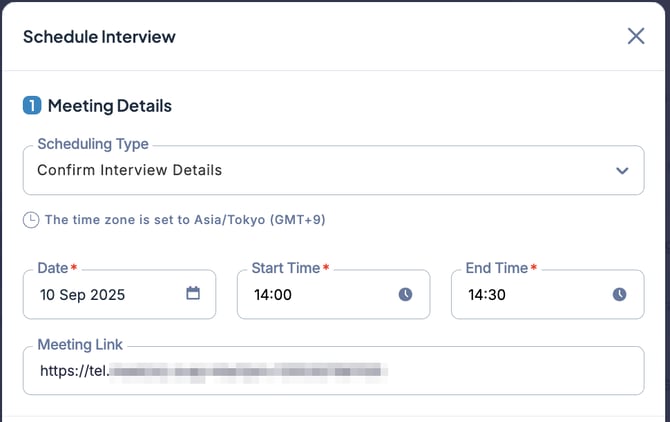The image size is (670, 422).
Task: Click the End Time field label
Action: pyautogui.click(x=496, y=268)
